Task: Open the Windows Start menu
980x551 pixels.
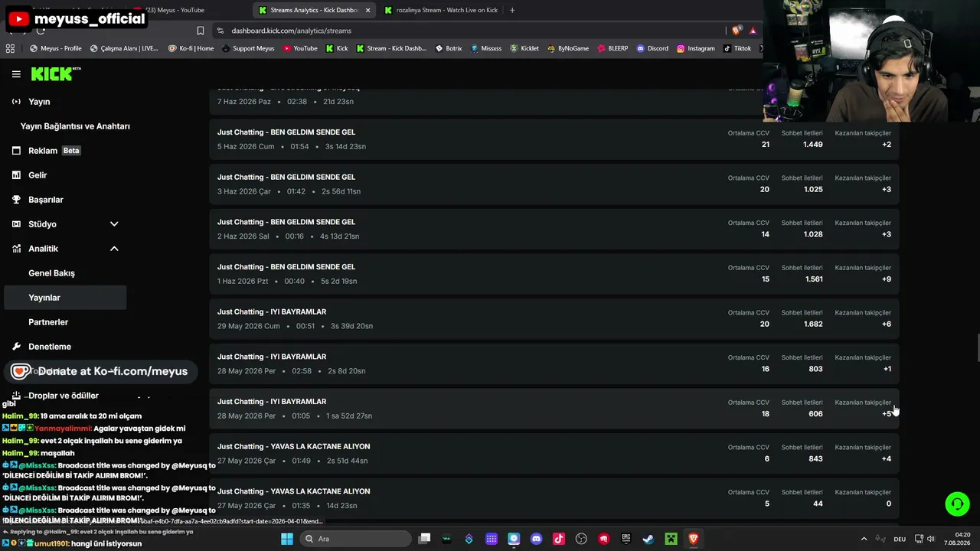Action: [286, 539]
